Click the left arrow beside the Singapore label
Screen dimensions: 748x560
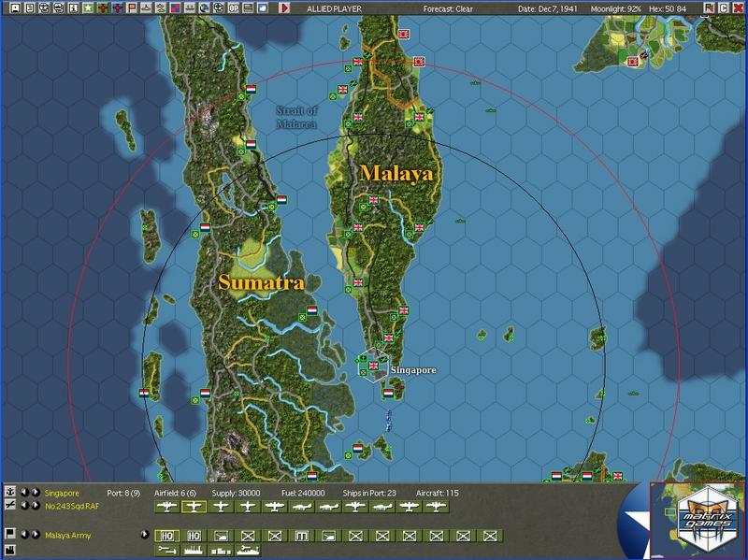25,490
